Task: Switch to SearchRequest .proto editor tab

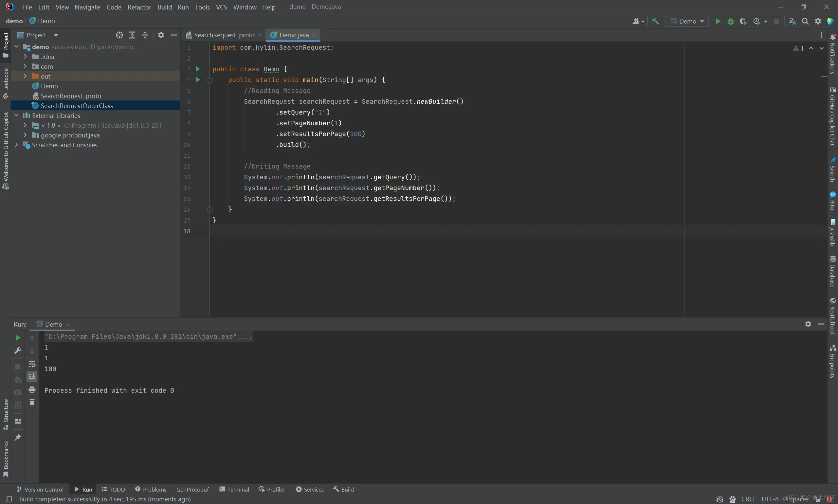Action: pos(224,35)
